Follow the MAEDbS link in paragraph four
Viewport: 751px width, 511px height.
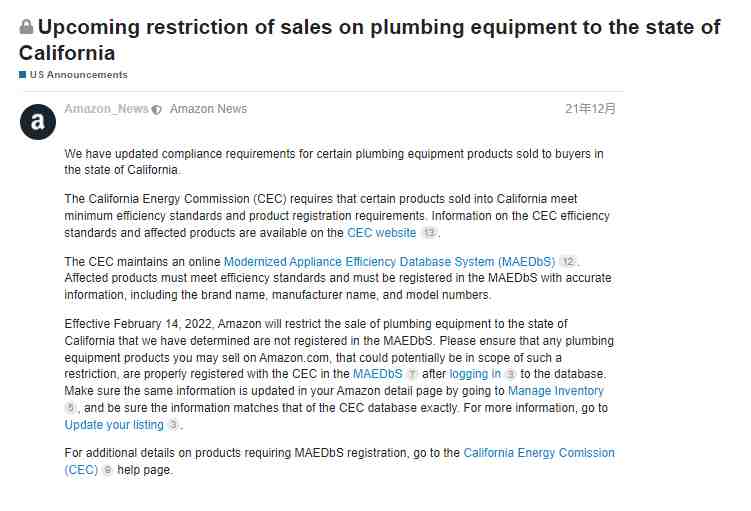click(x=377, y=374)
